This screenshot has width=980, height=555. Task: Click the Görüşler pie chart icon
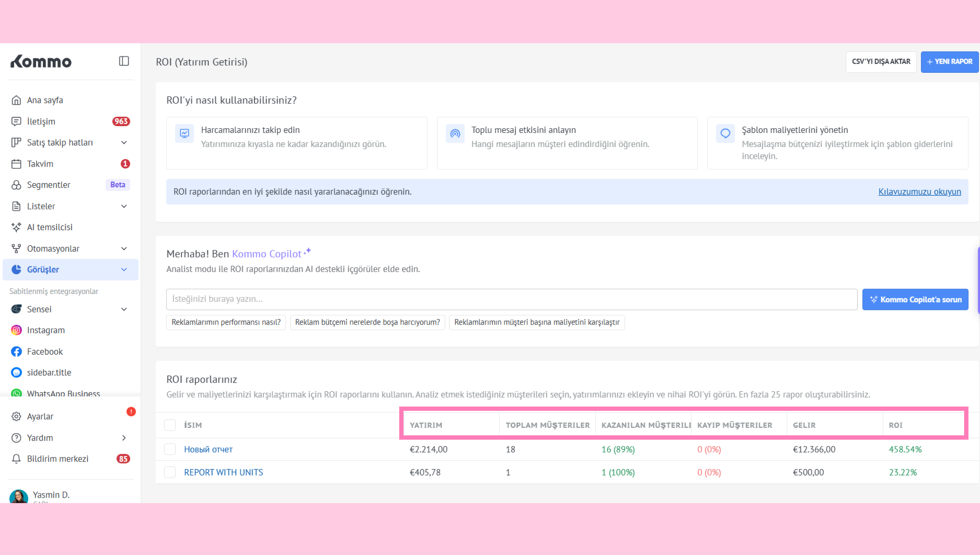(16, 270)
